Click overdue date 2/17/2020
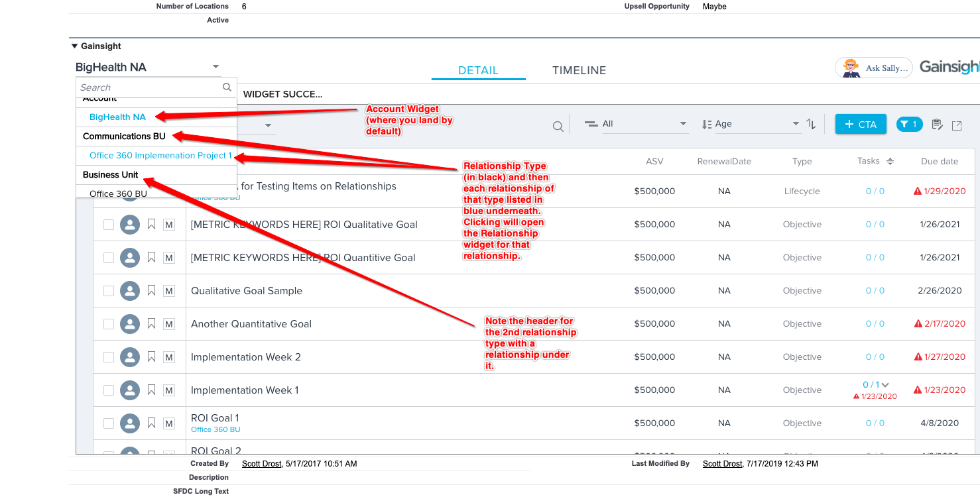 click(945, 323)
